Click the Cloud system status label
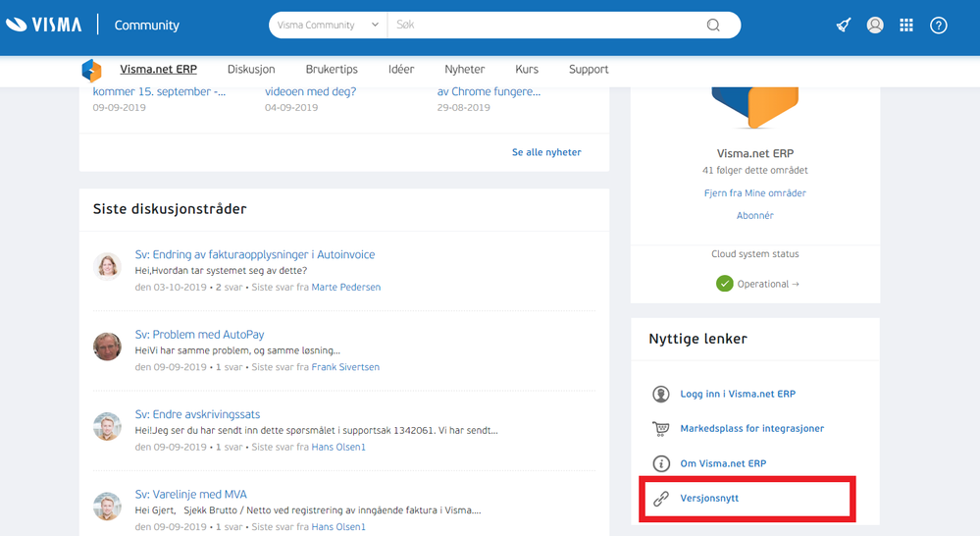 [x=755, y=254]
